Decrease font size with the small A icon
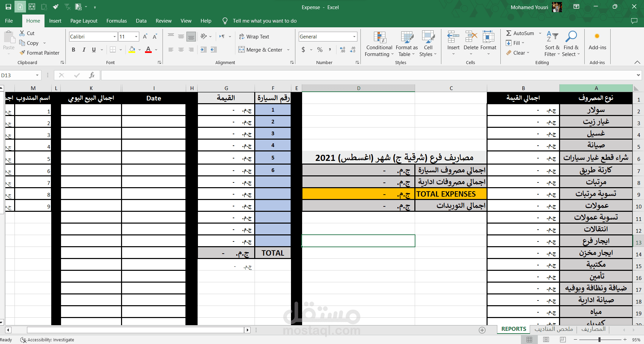 click(155, 36)
